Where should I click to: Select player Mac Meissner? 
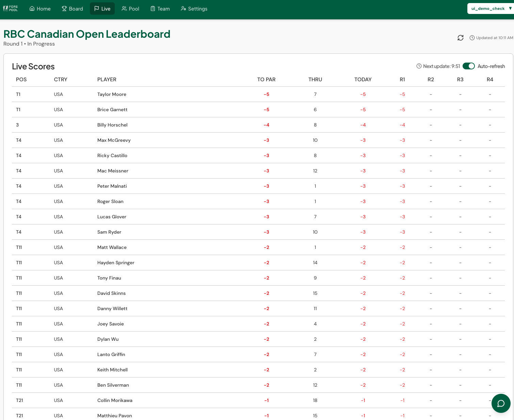pyautogui.click(x=113, y=171)
